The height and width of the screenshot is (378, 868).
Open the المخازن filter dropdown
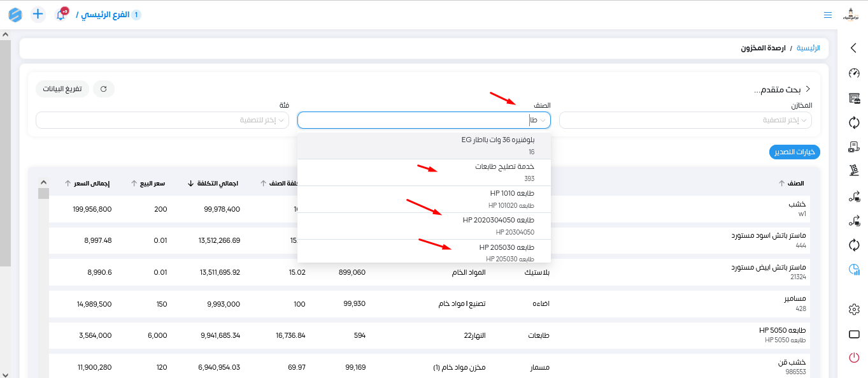pos(685,120)
